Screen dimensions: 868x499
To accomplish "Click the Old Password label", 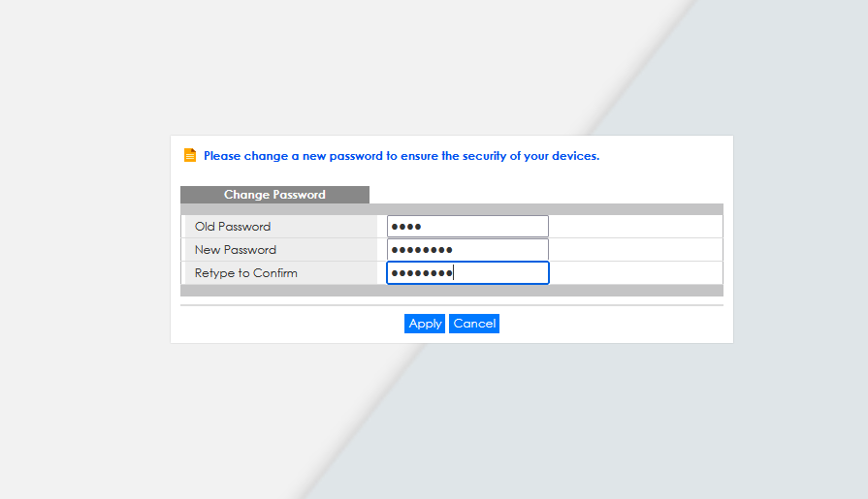I will [x=233, y=227].
